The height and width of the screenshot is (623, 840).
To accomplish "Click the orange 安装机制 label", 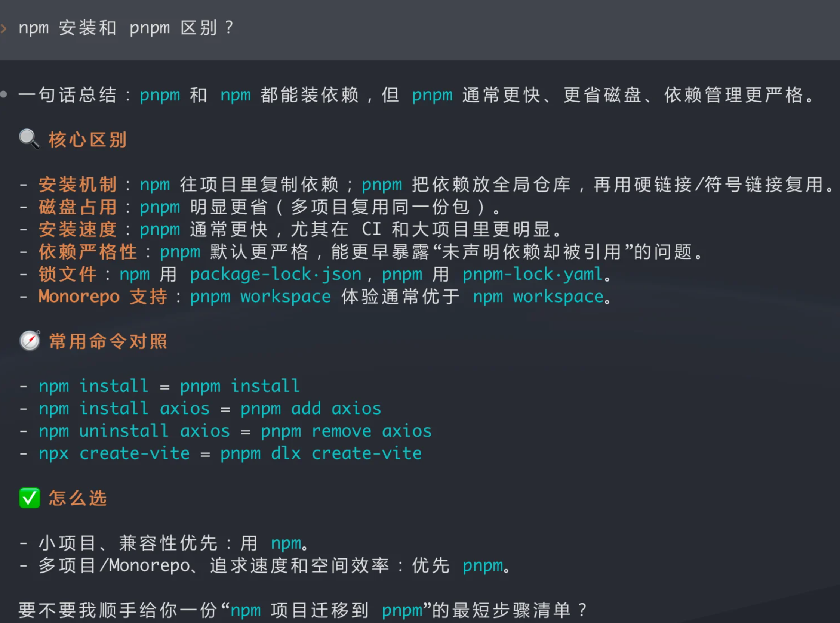I will click(x=78, y=185).
